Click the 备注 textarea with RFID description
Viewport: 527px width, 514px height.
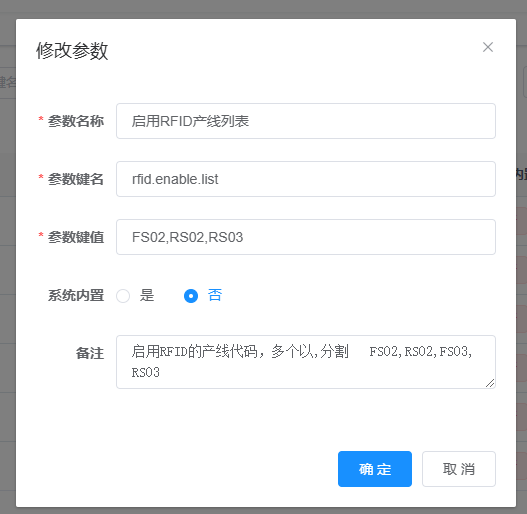pyautogui.click(x=306, y=362)
